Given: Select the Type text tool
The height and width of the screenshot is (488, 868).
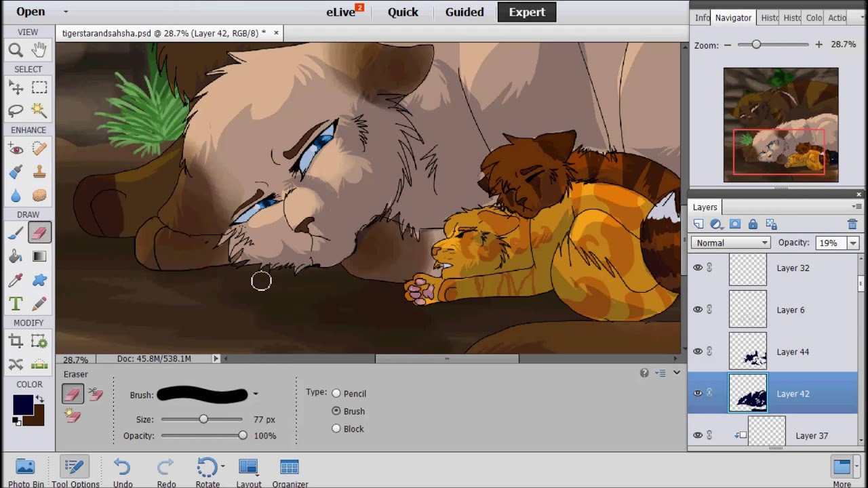Looking at the screenshot, I should tap(16, 304).
